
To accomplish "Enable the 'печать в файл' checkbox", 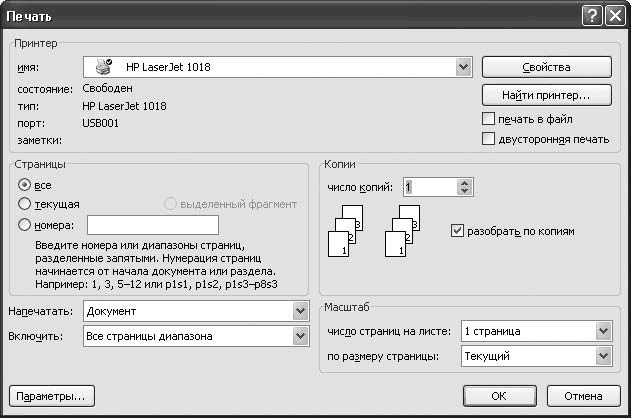I will 489,119.
